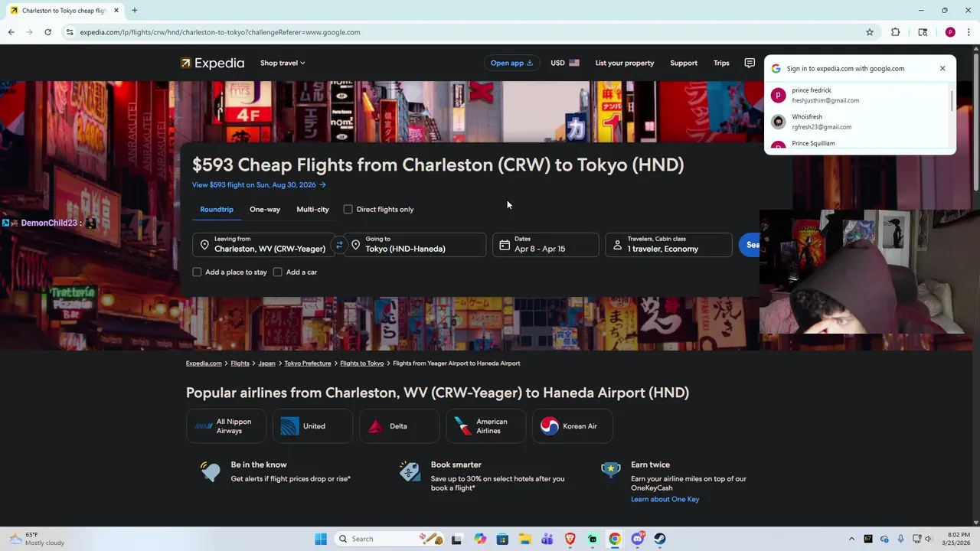Select the One-way tab

[x=265, y=209]
